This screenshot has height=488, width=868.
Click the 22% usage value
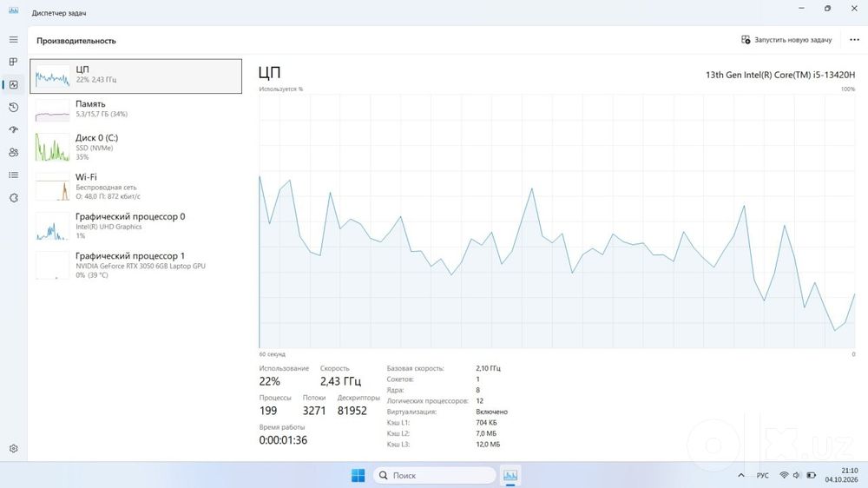point(270,381)
